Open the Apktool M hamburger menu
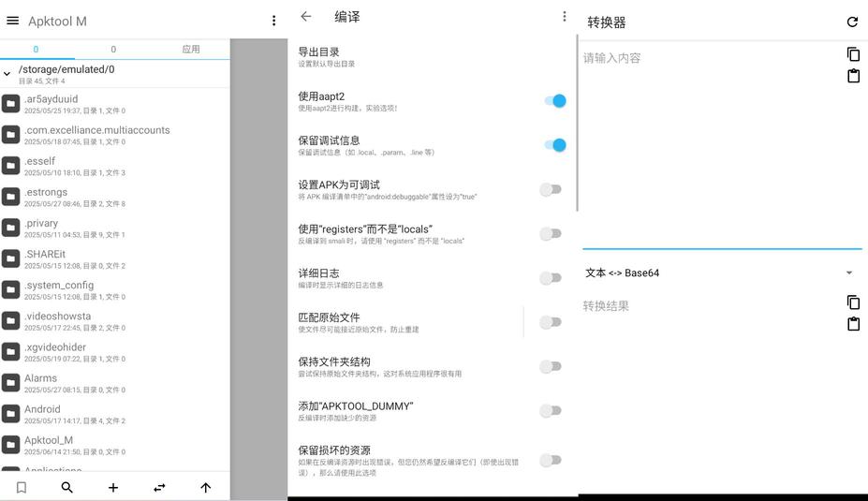The width and height of the screenshot is (868, 501). (x=13, y=21)
